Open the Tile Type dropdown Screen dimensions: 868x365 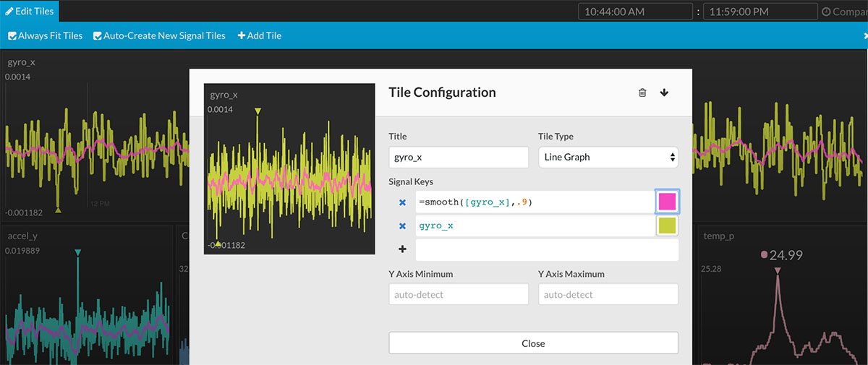pyautogui.click(x=608, y=157)
